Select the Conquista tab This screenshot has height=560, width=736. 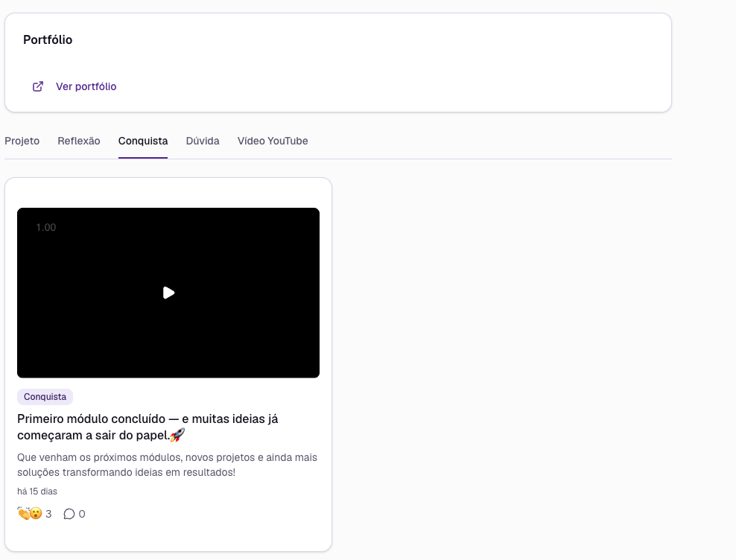tap(143, 141)
